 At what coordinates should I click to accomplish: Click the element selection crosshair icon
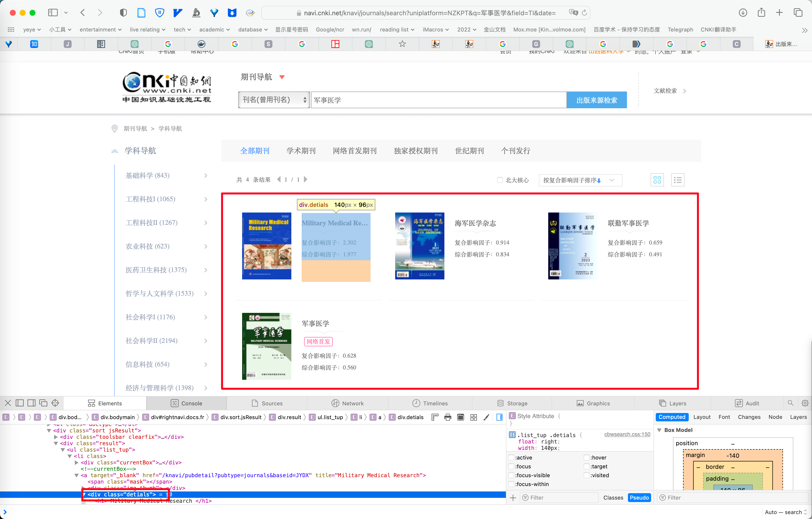coord(55,403)
